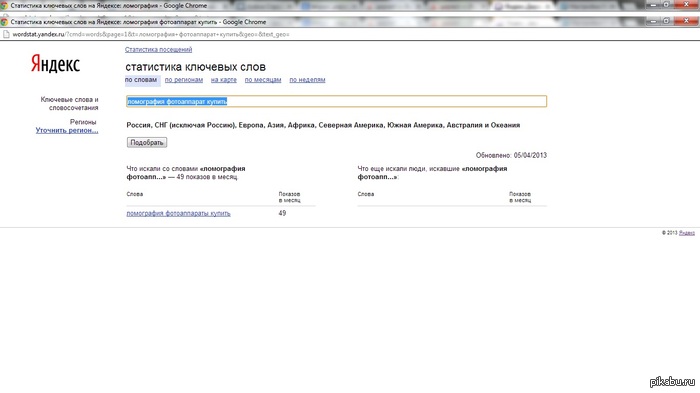
Task: Switch to the по месяцам tab
Action: point(263,80)
